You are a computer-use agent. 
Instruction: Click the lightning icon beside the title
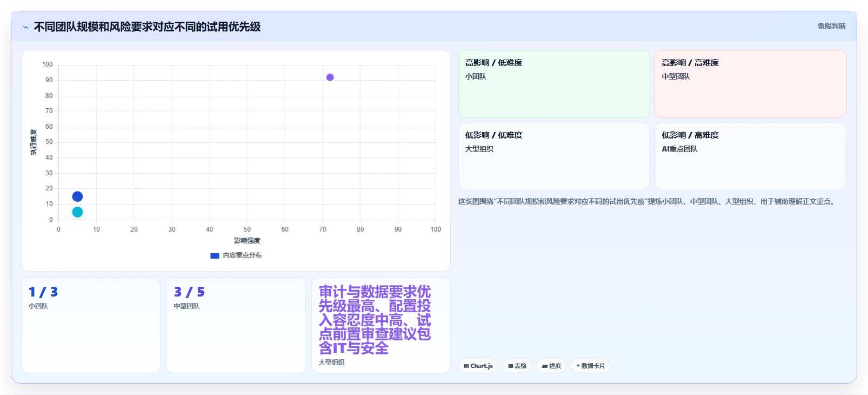[25, 27]
